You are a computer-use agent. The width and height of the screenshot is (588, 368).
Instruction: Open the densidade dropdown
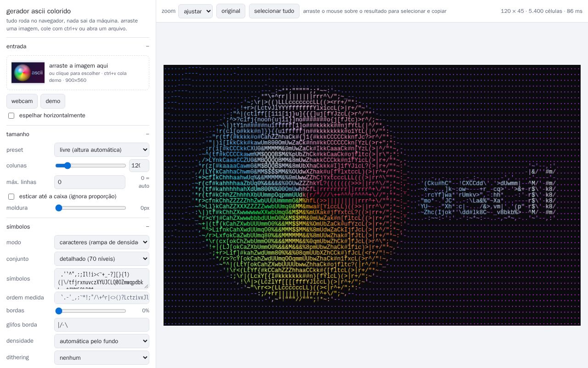click(x=102, y=341)
